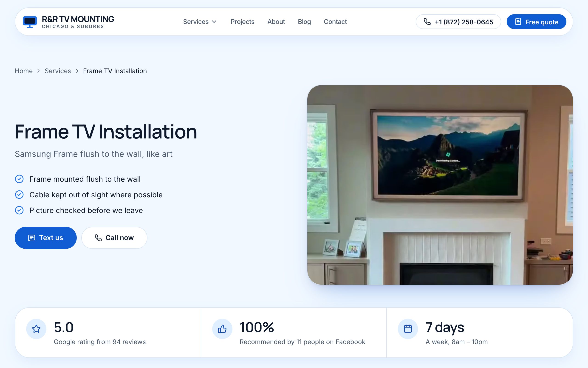
Task: Click the '7 days' stat value
Action: click(x=445, y=328)
